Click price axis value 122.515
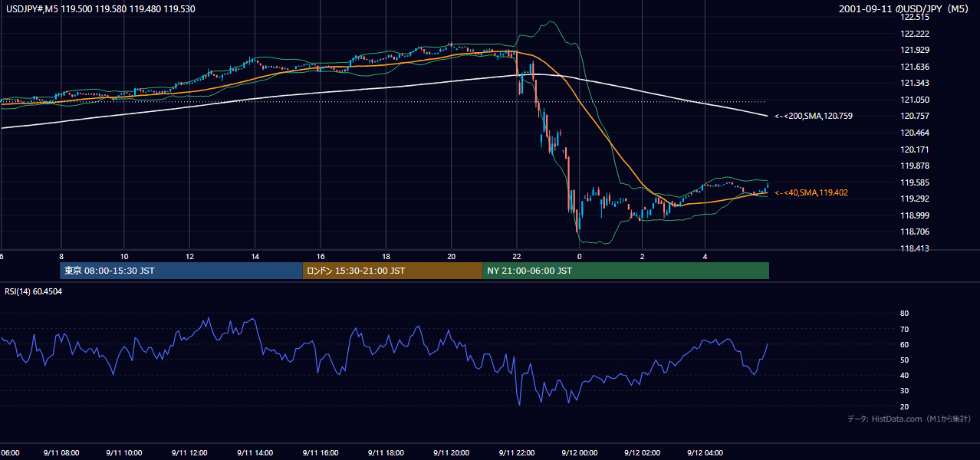The width and height of the screenshot is (980, 460). (916, 17)
